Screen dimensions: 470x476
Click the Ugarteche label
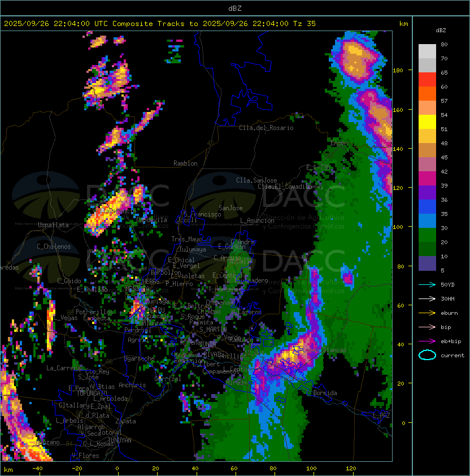click(x=140, y=358)
